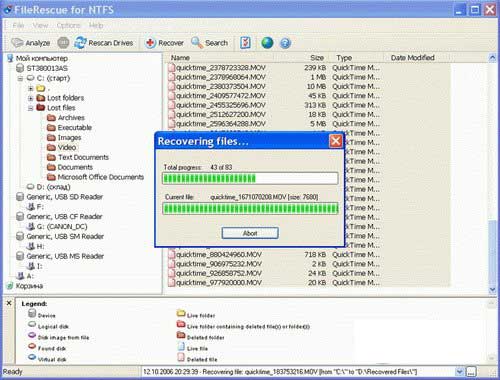Select the ST380013AS device
Image resolution: width=500 pixels, height=380 pixels.
pos(47,68)
